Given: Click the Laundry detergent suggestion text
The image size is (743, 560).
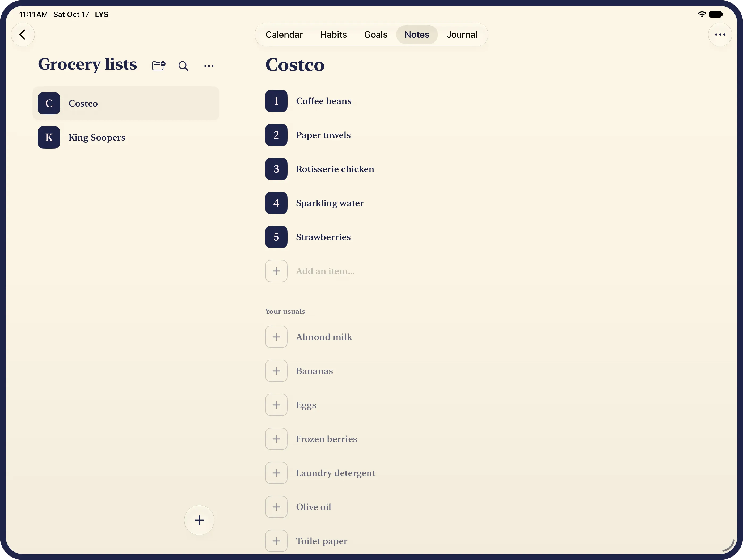Looking at the screenshot, I should tap(336, 473).
